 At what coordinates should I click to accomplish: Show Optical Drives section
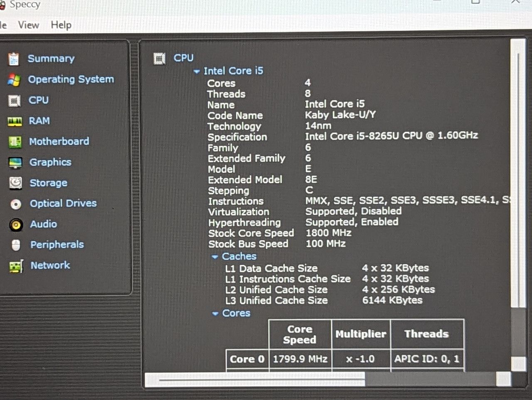63,204
